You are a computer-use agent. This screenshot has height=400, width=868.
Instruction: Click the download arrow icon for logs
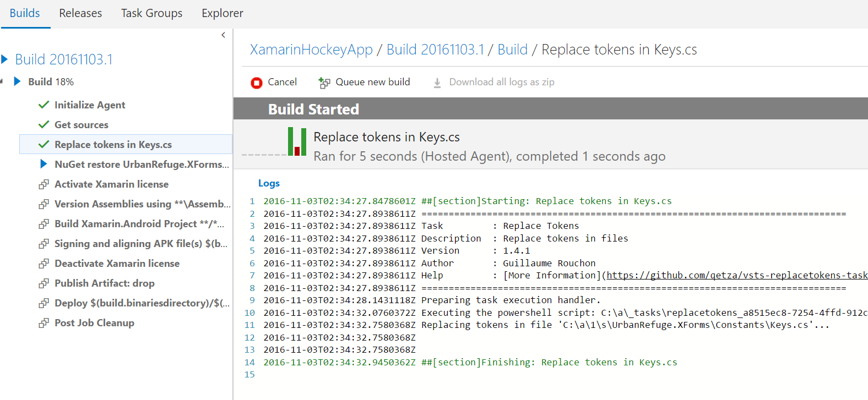[x=437, y=83]
